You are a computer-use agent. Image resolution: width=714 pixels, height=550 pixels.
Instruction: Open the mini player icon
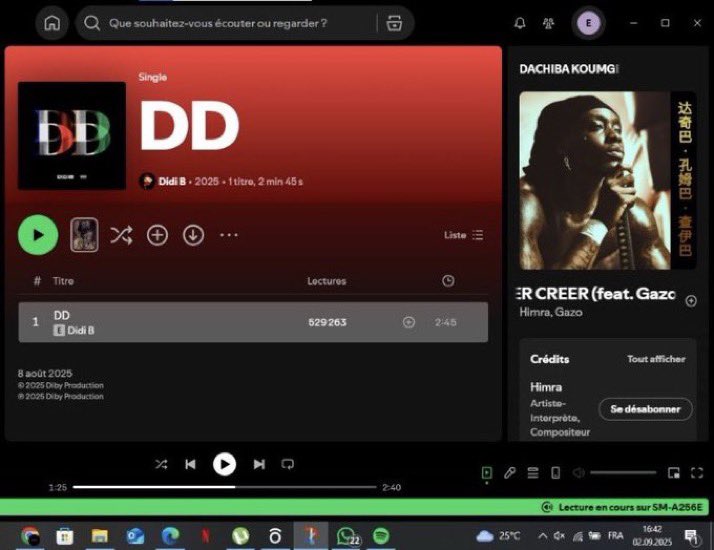click(x=673, y=473)
